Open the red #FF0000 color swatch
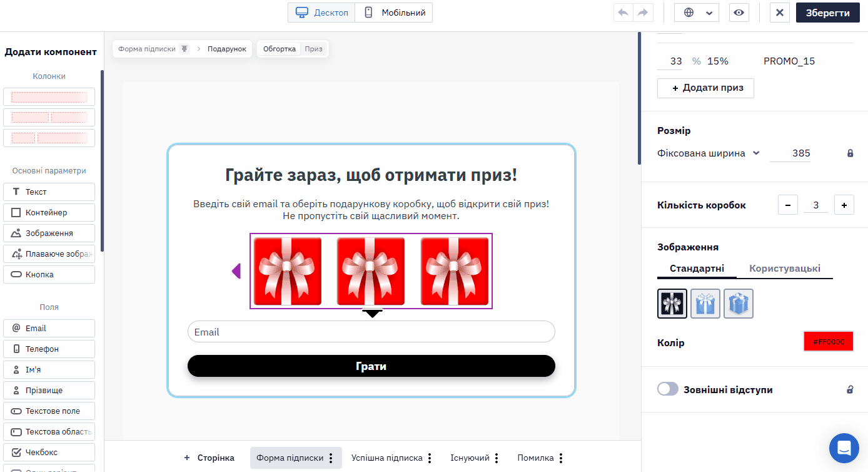The height and width of the screenshot is (472, 868). [x=829, y=342]
